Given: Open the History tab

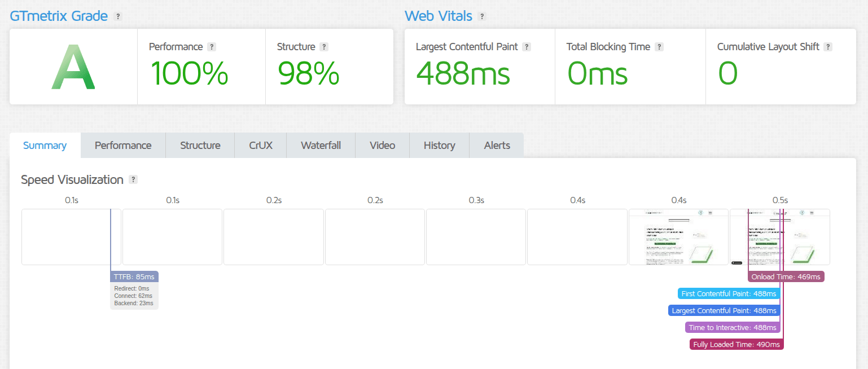Looking at the screenshot, I should 439,145.
